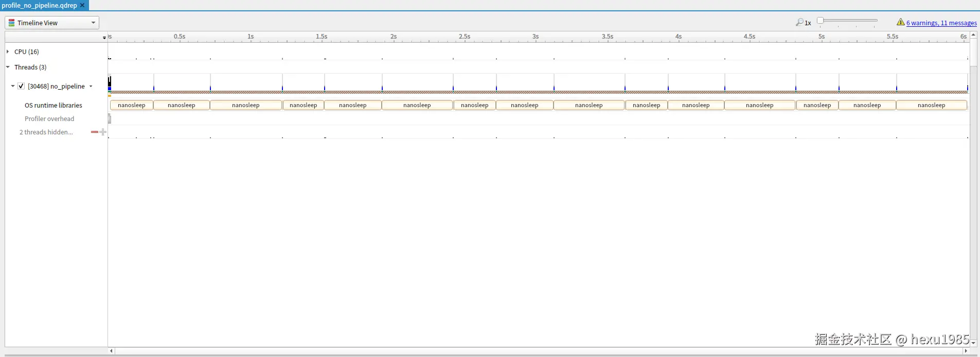Click the 5s mark on time ruler
The image size is (980, 357).
pos(822,37)
